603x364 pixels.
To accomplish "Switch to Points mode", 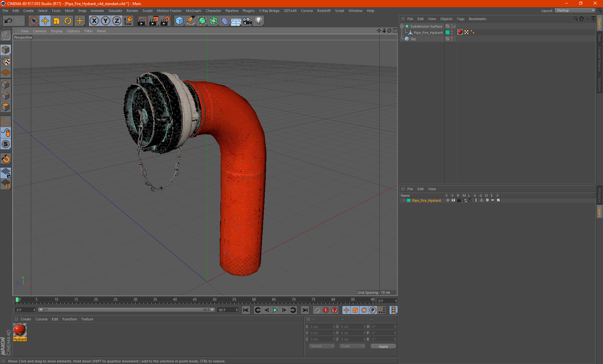I will tap(6, 84).
